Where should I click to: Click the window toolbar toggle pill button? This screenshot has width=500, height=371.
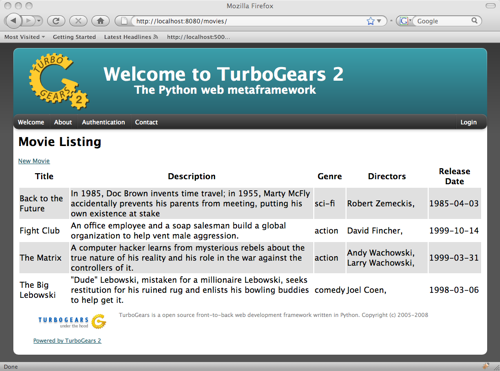[x=490, y=6]
